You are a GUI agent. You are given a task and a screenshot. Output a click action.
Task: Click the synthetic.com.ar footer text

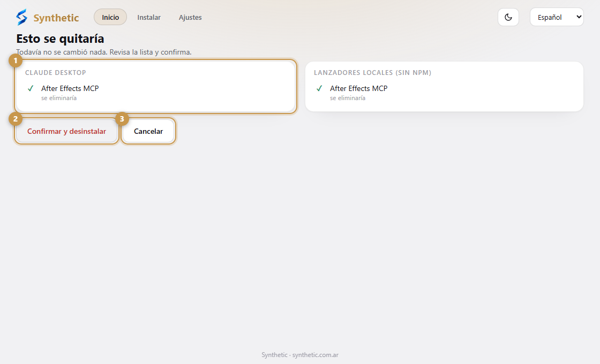pyautogui.click(x=316, y=355)
